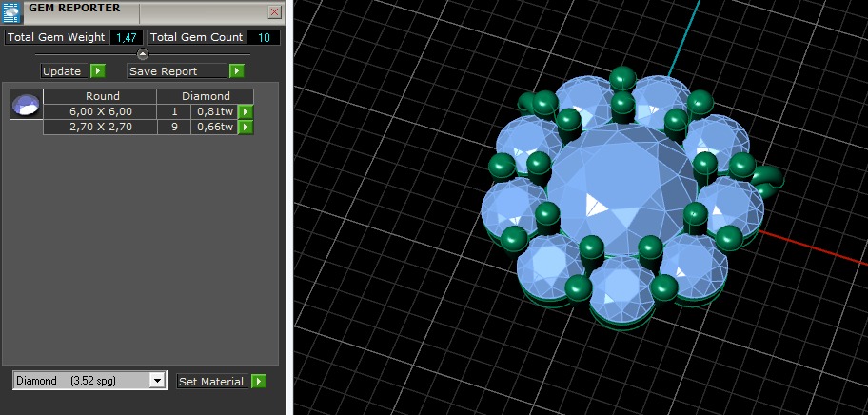The height and width of the screenshot is (415, 868).
Task: Click green arrow in the 0,81tw row
Action: [x=245, y=111]
